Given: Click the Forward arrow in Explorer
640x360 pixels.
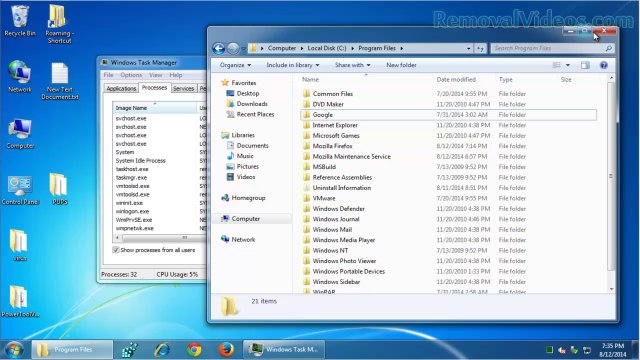Looking at the screenshot, I should [x=233, y=49].
